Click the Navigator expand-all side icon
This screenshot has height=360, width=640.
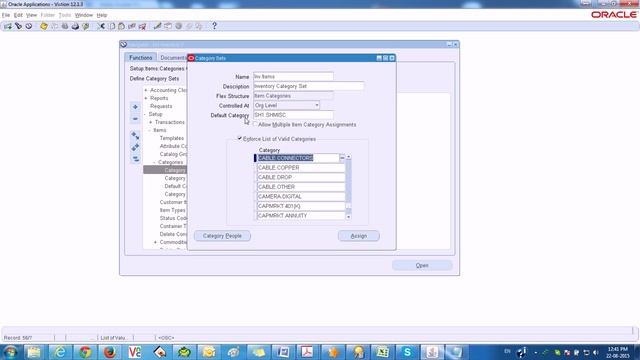click(135, 147)
